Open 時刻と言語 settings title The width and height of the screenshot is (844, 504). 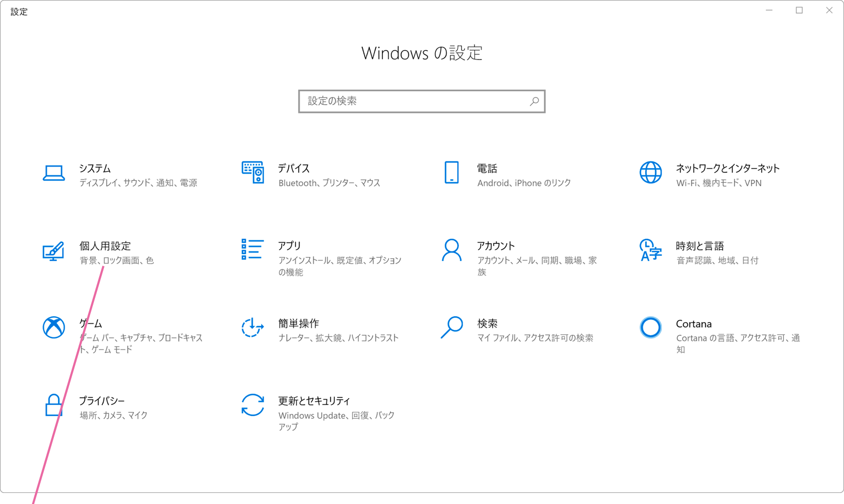click(700, 246)
